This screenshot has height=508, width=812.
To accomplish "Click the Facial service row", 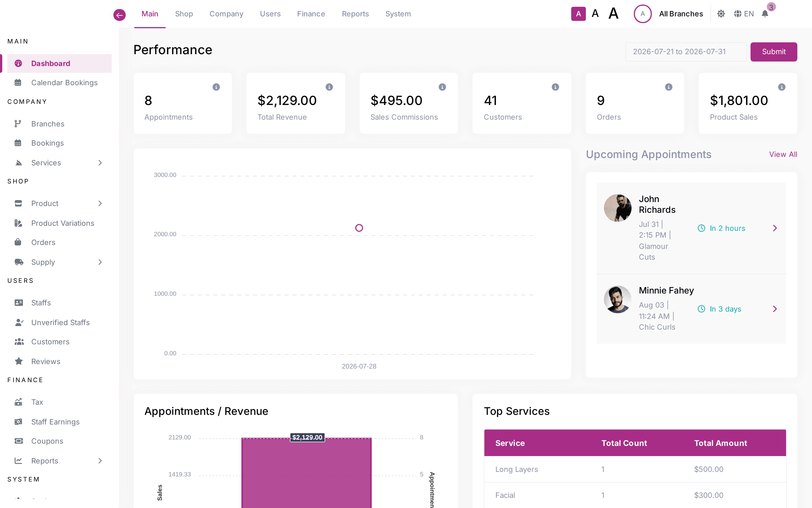I will click(x=635, y=495).
